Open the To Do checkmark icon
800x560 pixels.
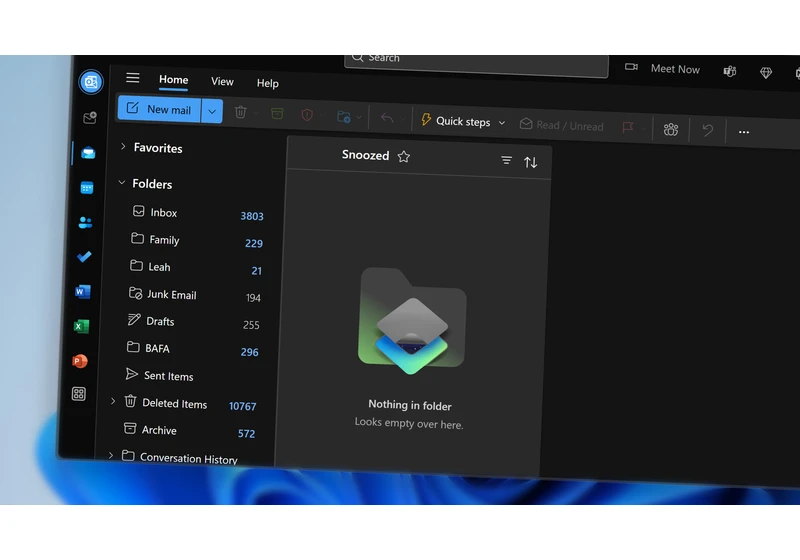[x=84, y=256]
